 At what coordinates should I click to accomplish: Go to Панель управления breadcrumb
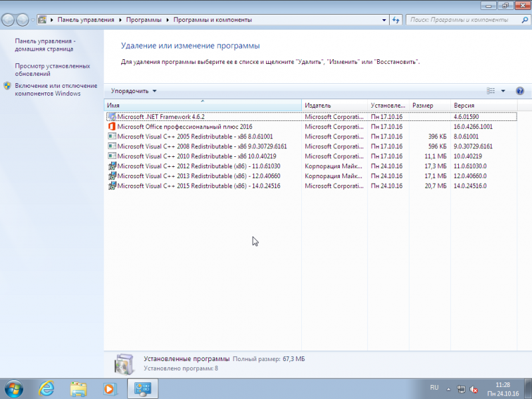click(86, 20)
